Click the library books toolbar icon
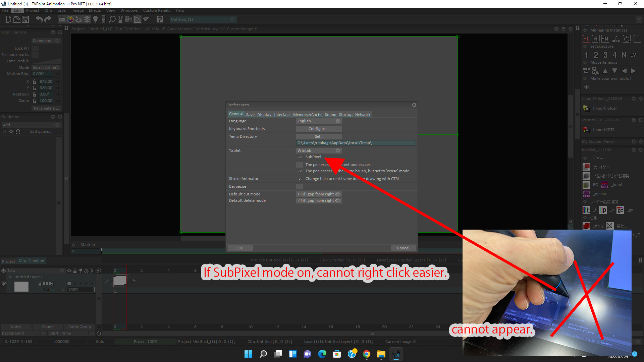 click(x=129, y=19)
